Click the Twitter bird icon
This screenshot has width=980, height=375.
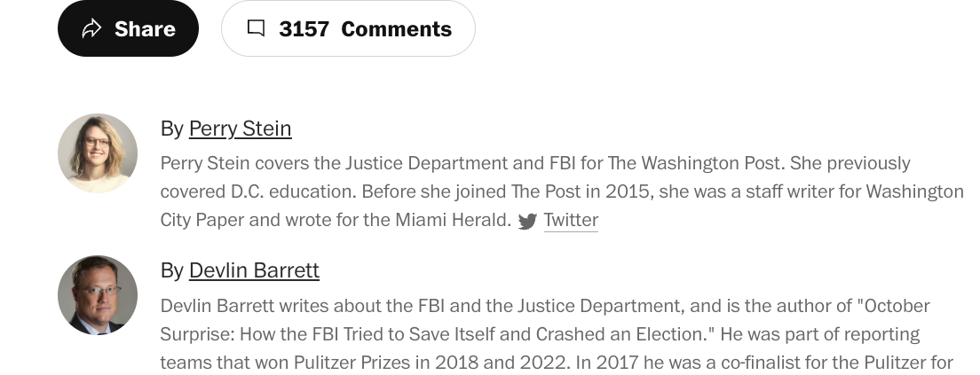click(527, 222)
